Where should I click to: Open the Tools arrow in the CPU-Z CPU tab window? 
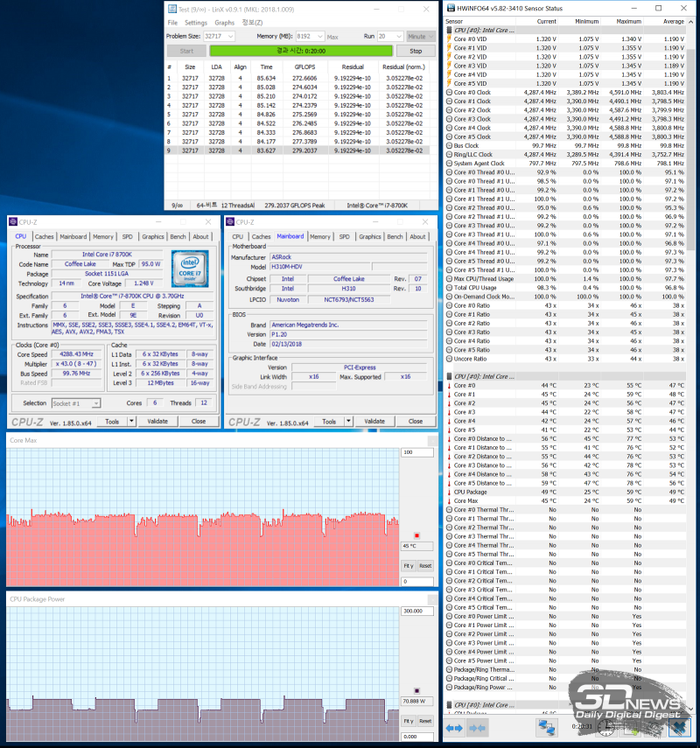pyautogui.click(x=131, y=421)
